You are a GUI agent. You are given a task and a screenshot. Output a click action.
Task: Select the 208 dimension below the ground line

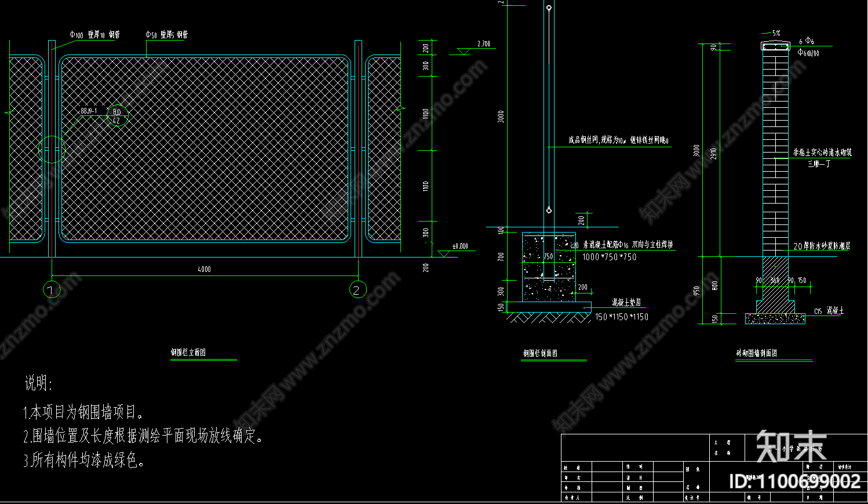(x=426, y=267)
